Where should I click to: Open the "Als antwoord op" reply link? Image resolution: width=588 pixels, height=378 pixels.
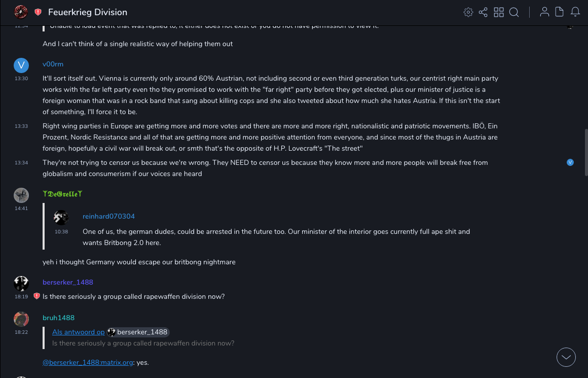coord(78,332)
